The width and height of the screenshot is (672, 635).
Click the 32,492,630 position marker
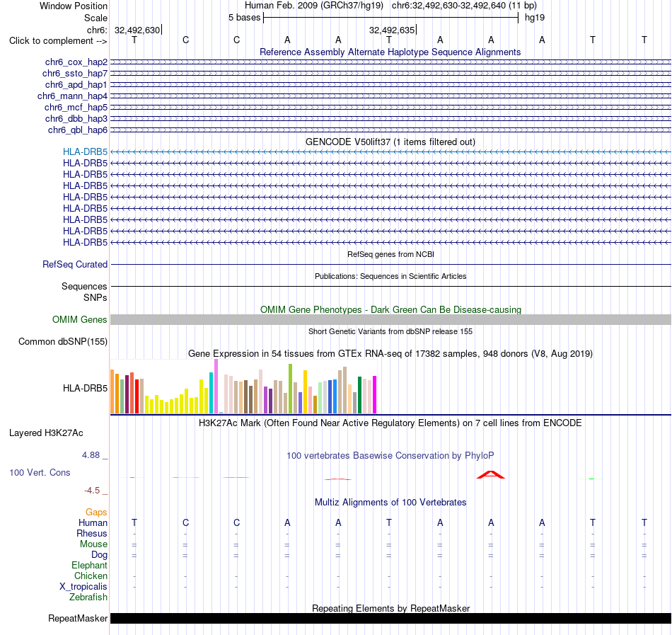(137, 30)
